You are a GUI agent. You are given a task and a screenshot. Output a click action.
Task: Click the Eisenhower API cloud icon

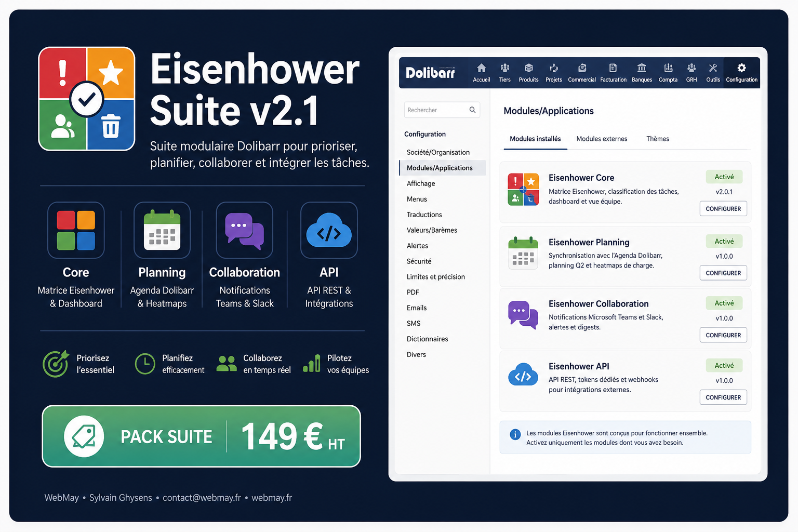[x=523, y=375]
